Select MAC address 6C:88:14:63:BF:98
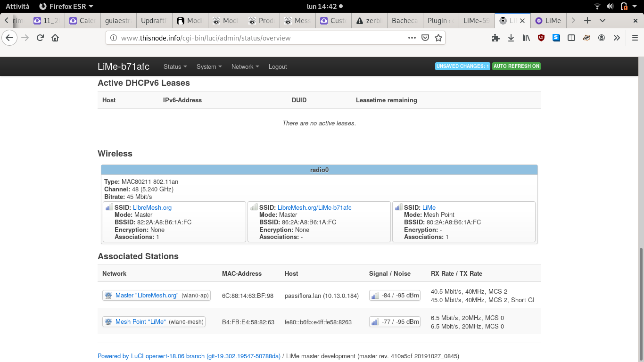644x362 pixels. tap(248, 296)
